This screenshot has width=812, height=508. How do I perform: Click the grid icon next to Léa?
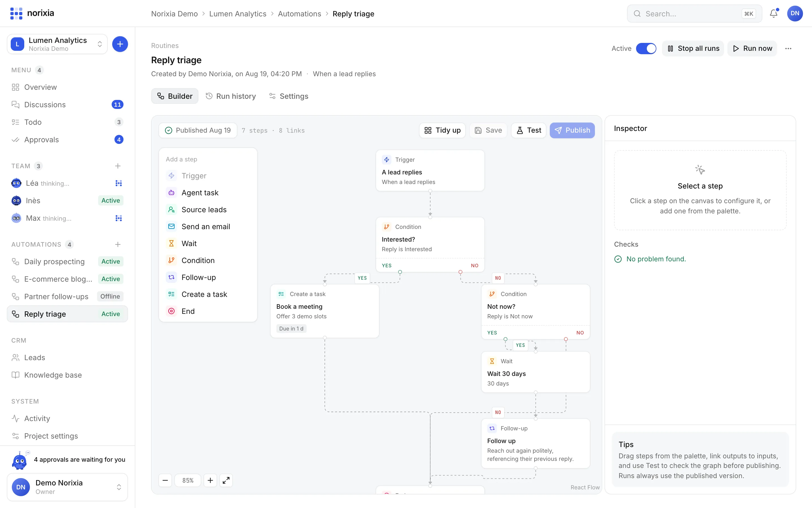point(118,183)
